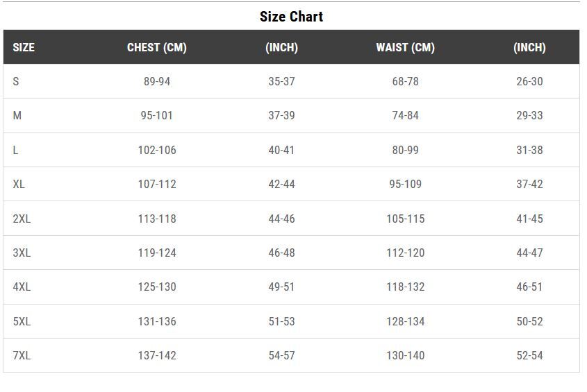Select the 3XL size row label
The image size is (587, 392).
(x=22, y=253)
